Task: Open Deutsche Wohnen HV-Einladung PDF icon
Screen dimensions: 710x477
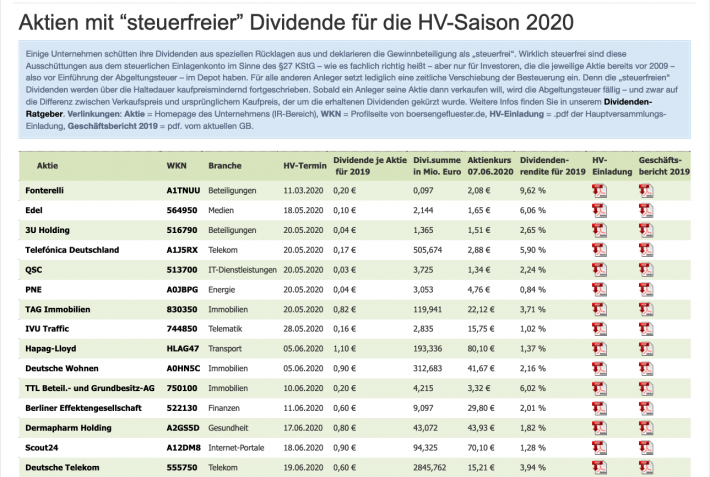Action: pyautogui.click(x=599, y=369)
